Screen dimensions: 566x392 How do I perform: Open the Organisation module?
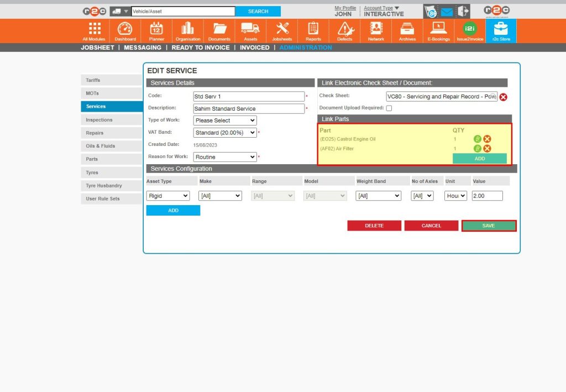188,31
